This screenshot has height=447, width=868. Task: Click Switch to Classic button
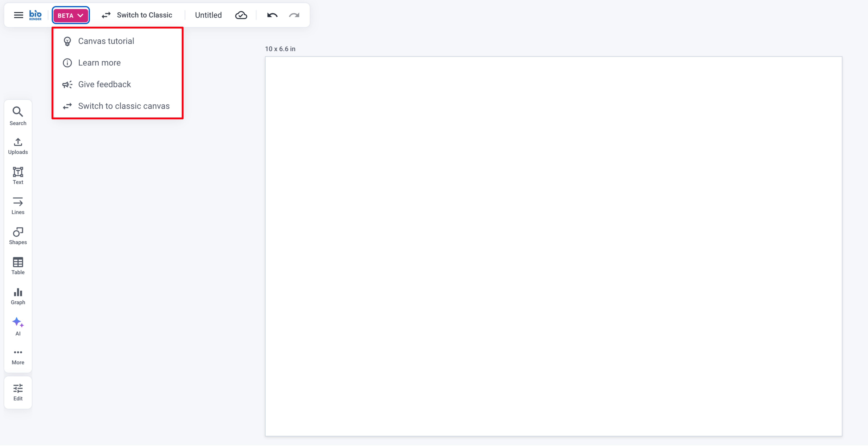tap(137, 15)
